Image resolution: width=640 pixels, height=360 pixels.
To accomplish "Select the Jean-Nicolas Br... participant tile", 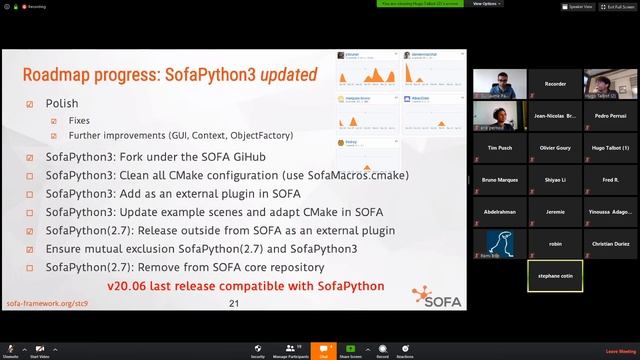I will point(555,116).
